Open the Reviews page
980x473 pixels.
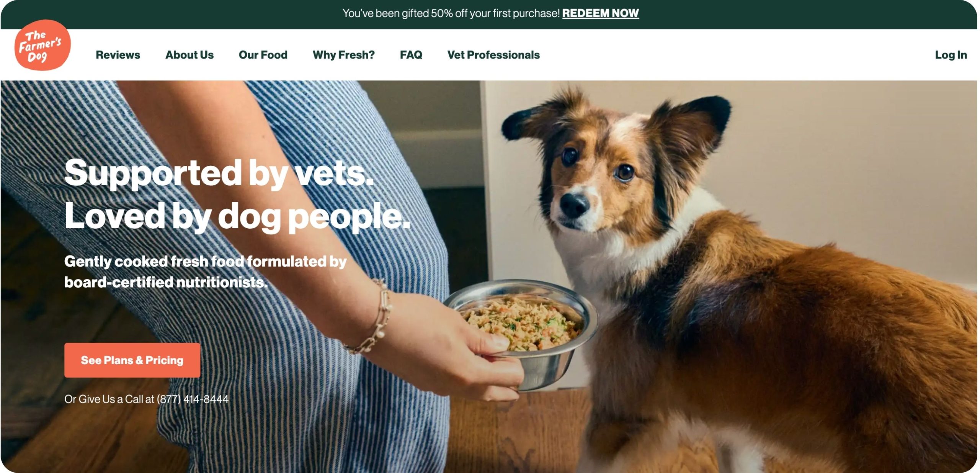pos(118,55)
